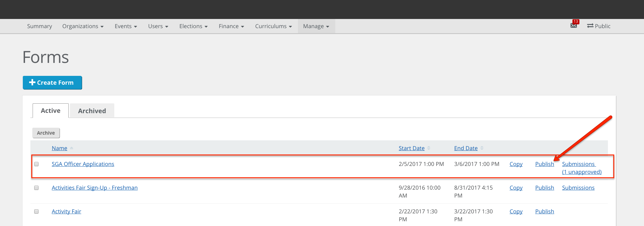Sort the table by Name column header
Screen dimensions: 644x226
[x=60, y=148]
